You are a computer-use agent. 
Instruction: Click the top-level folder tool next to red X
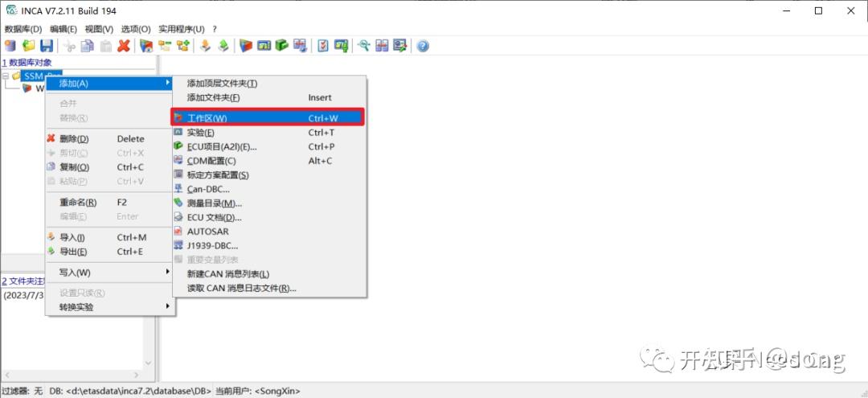(x=146, y=46)
